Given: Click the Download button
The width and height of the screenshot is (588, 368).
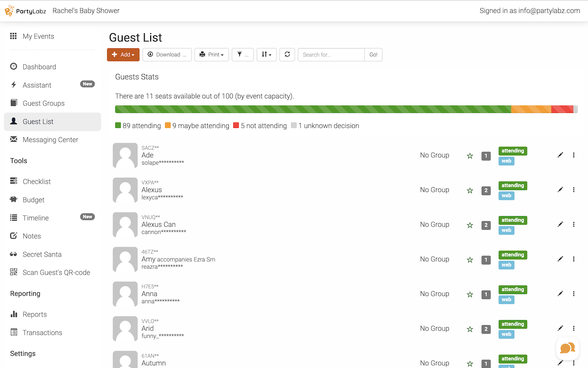Looking at the screenshot, I should 167,54.
